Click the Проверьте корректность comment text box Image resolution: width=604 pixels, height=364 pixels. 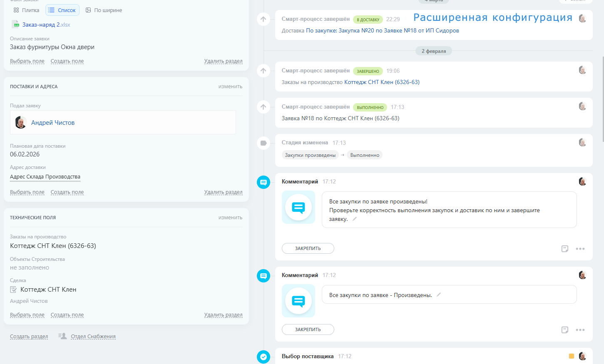[x=449, y=210]
